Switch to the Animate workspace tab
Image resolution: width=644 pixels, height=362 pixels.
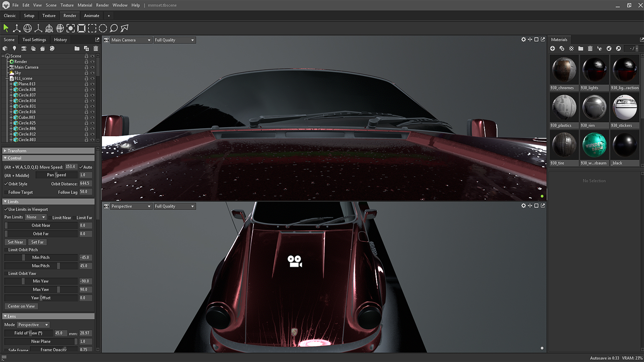[91, 15]
